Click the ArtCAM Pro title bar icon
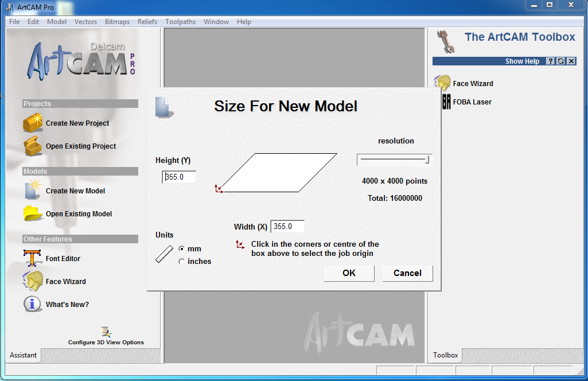This screenshot has width=588, height=381. coord(10,7)
